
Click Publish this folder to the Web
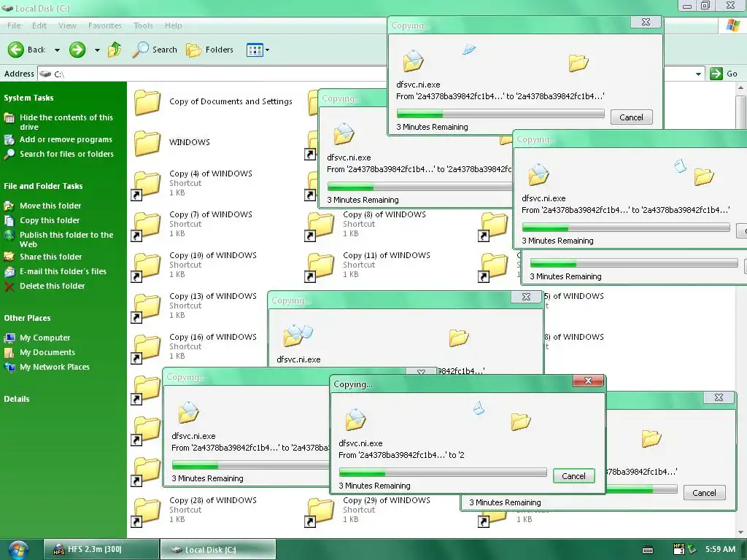66,239
